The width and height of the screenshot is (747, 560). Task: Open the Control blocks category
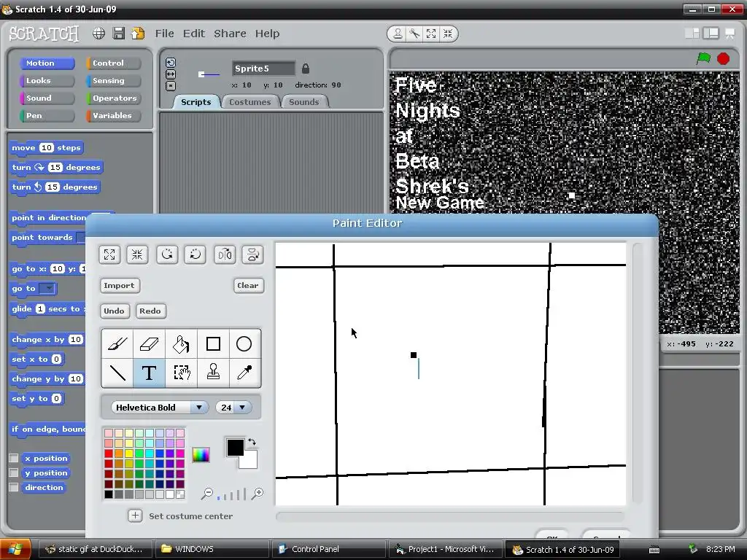[113, 63]
